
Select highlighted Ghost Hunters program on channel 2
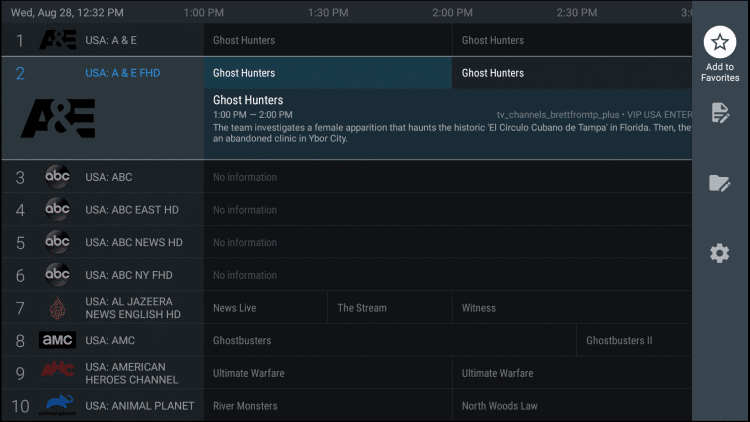[x=328, y=73]
